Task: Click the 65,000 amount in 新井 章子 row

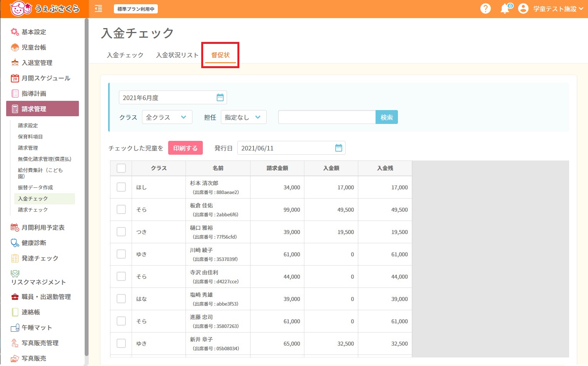Action: pyautogui.click(x=292, y=344)
